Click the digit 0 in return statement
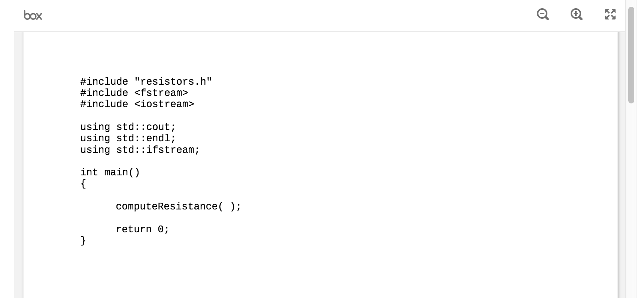The width and height of the screenshot is (644, 305). point(161,229)
